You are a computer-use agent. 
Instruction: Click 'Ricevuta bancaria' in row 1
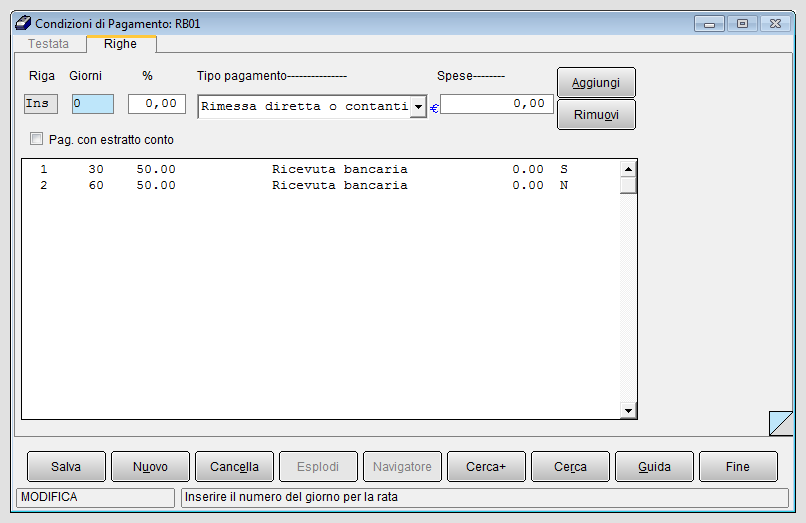tap(340, 169)
